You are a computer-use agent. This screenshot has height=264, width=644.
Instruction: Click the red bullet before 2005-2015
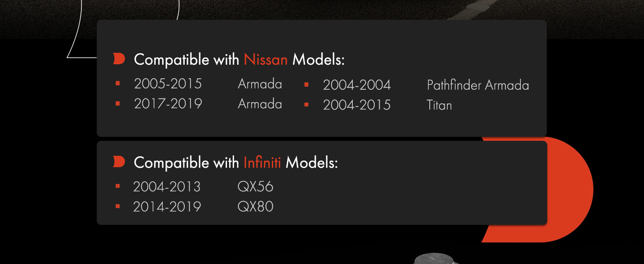[x=117, y=83]
